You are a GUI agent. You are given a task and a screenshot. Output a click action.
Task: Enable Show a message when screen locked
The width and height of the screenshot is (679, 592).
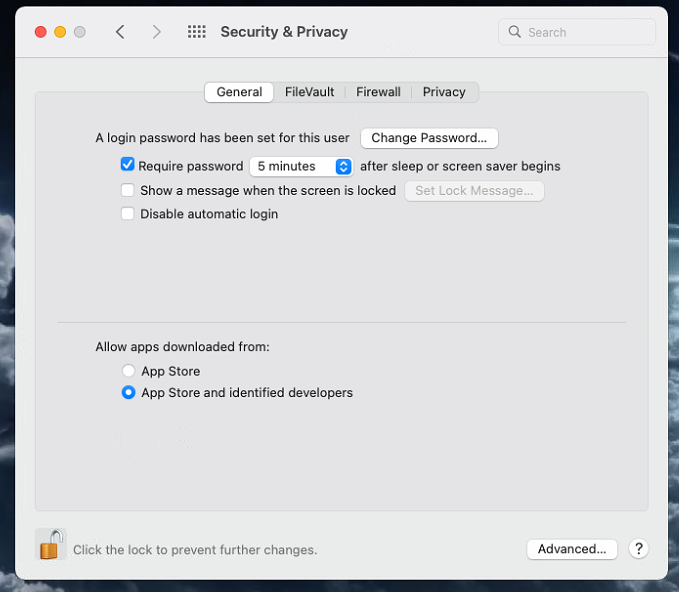tap(127, 190)
